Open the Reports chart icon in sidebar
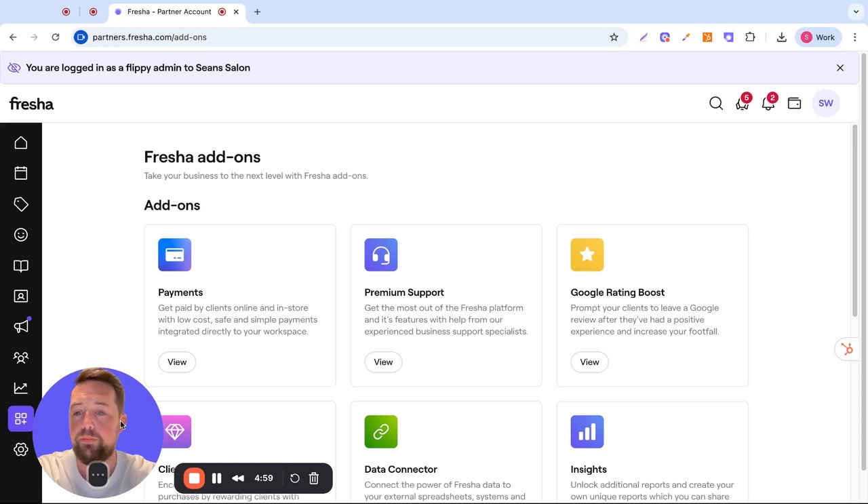 [21, 388]
